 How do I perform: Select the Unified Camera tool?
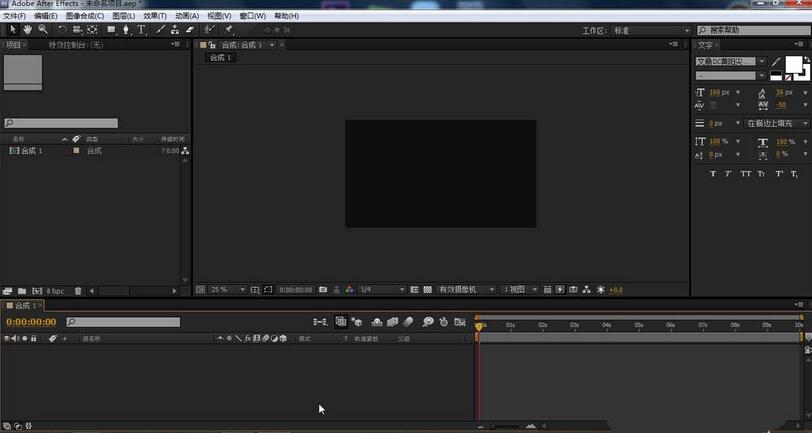(x=77, y=30)
